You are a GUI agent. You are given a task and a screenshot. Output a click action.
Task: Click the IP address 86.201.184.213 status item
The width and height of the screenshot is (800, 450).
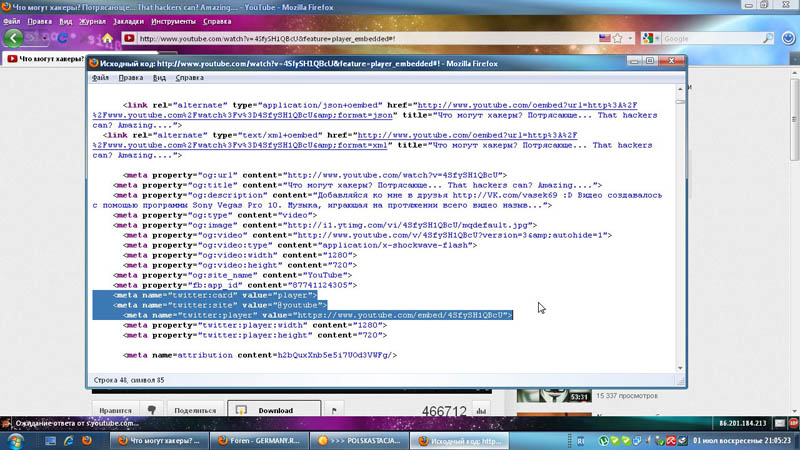(742, 423)
